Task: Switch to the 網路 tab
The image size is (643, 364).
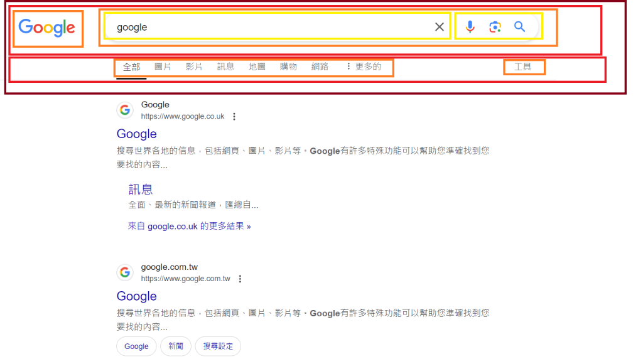Action: click(x=320, y=67)
